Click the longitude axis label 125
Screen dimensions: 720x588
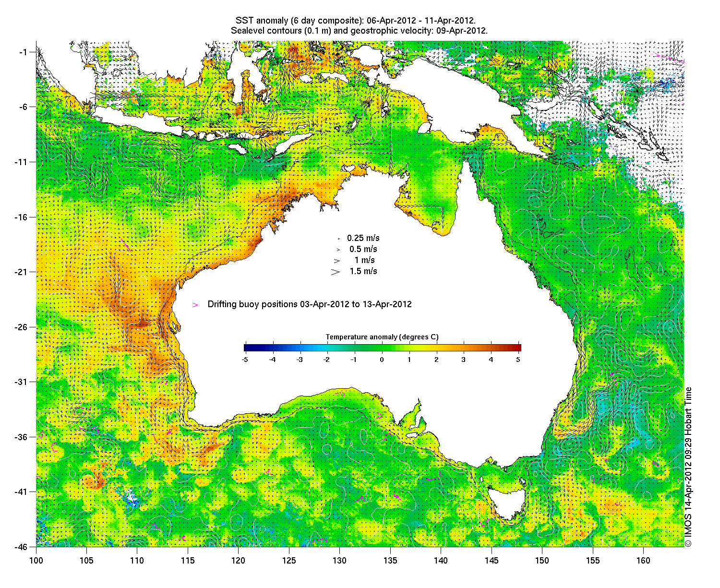click(x=289, y=561)
